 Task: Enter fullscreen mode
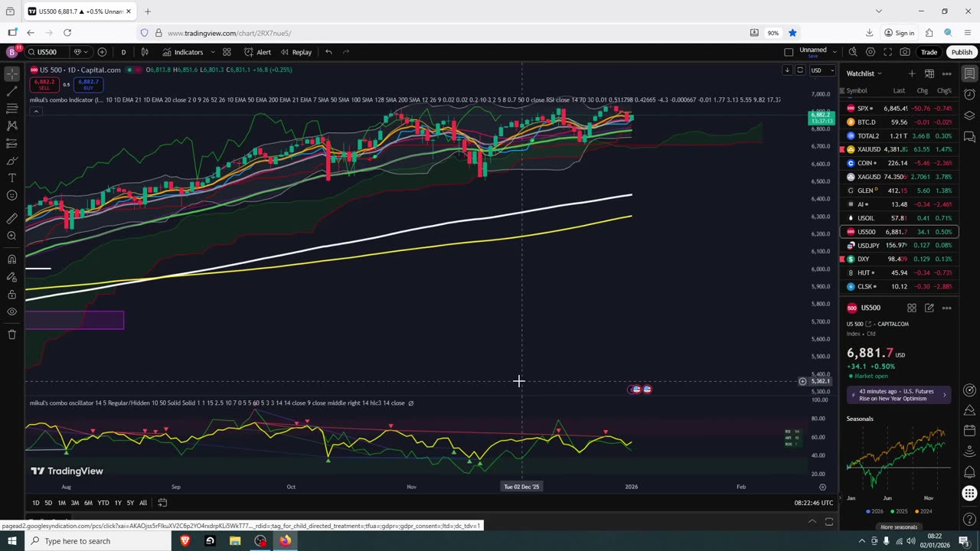pos(888,52)
